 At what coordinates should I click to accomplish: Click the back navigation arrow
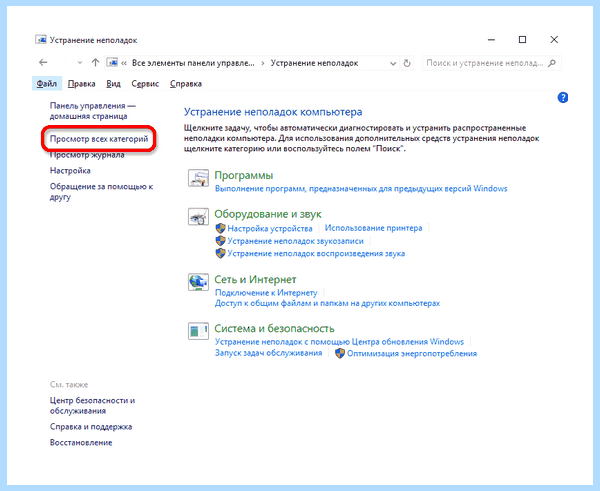coord(43,62)
